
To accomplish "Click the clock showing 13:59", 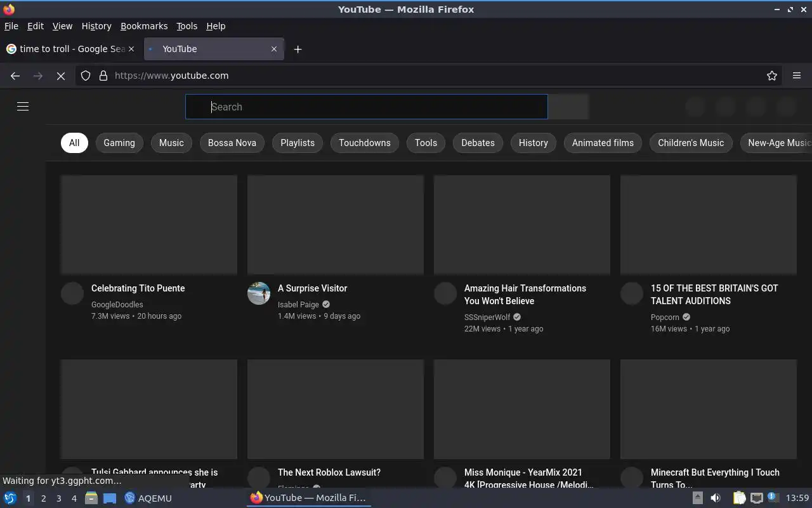I will [797, 498].
